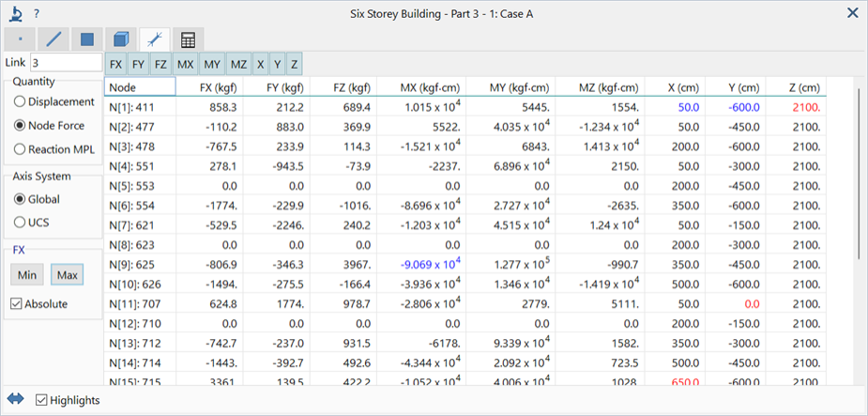
Task: Click the MX (kgf·cm) column header
Action: [421, 87]
